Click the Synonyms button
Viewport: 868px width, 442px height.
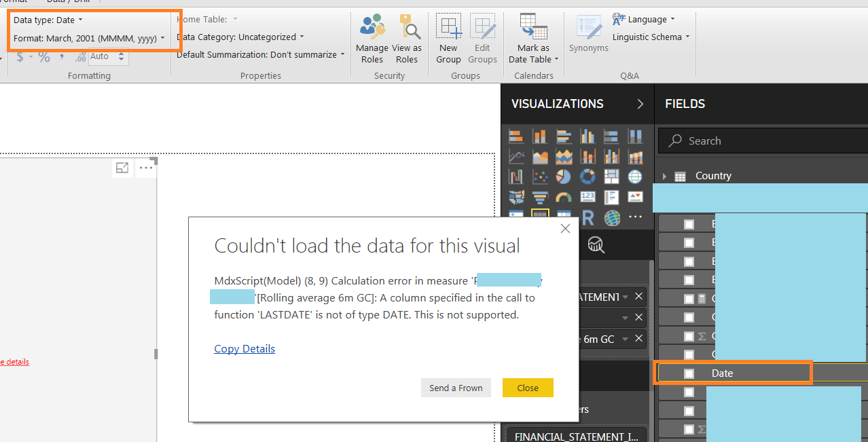588,34
